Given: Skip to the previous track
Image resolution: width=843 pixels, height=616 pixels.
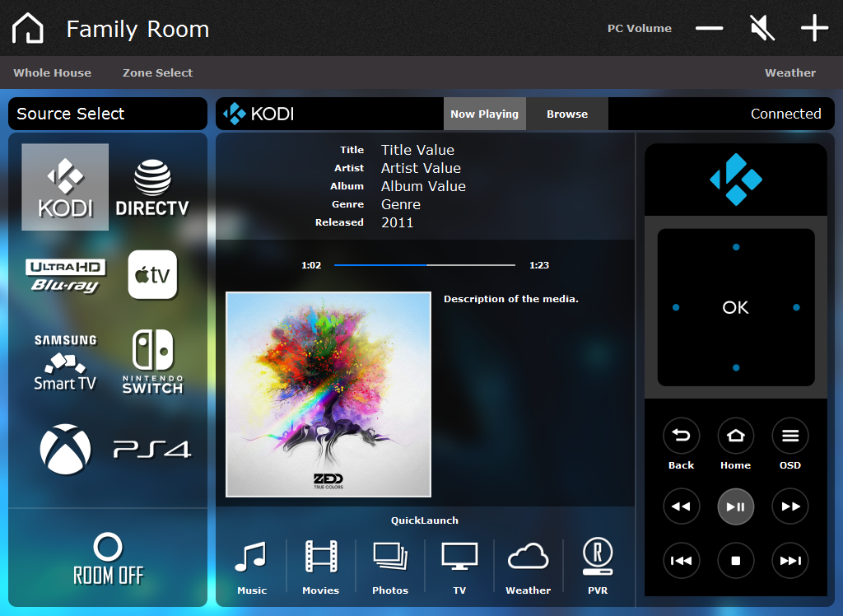Looking at the screenshot, I should tap(681, 561).
